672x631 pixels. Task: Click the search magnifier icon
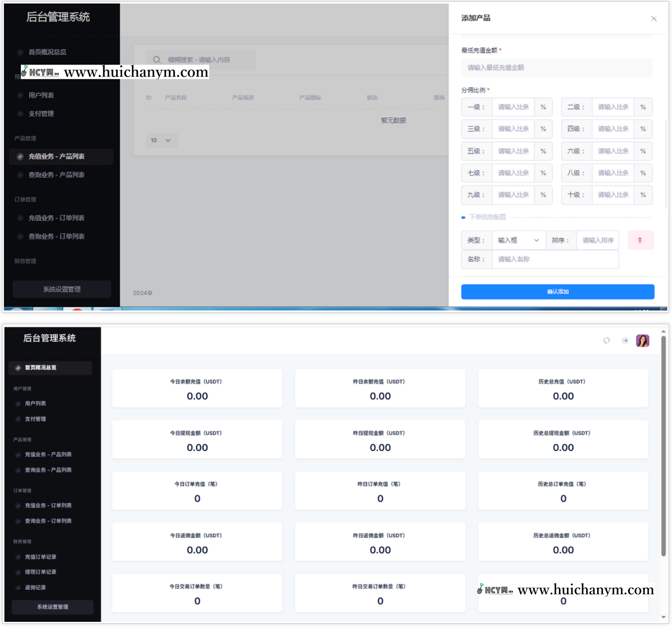click(x=157, y=60)
